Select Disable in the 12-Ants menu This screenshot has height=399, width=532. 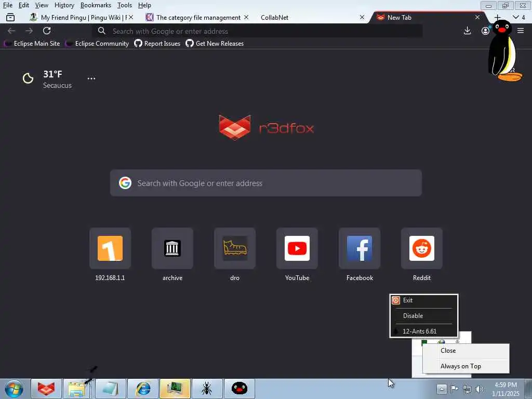coord(424,316)
